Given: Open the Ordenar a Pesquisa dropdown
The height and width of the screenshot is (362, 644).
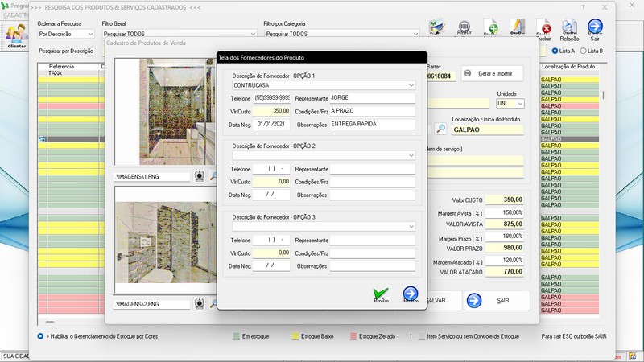Looking at the screenshot, I should tap(91, 35).
